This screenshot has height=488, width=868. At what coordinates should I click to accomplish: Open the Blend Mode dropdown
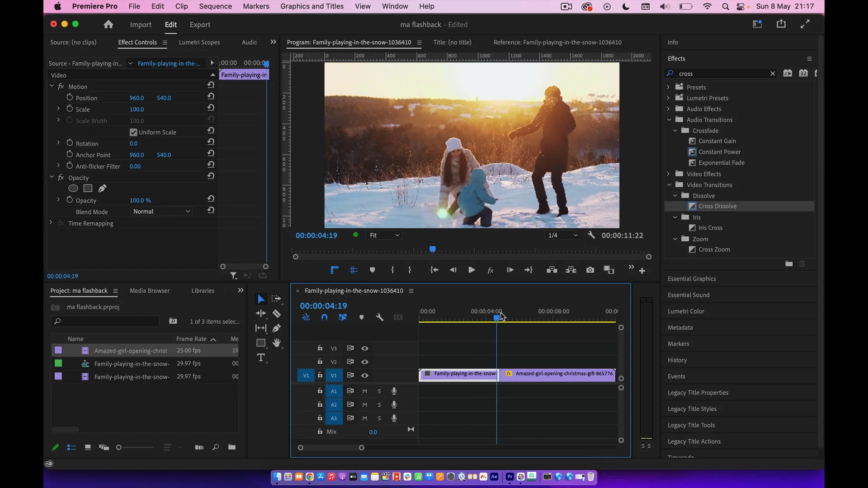coord(161,211)
